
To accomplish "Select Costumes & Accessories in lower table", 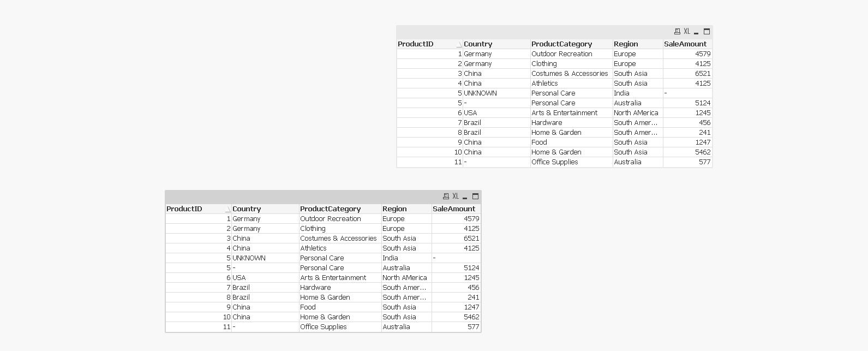I will point(338,239).
